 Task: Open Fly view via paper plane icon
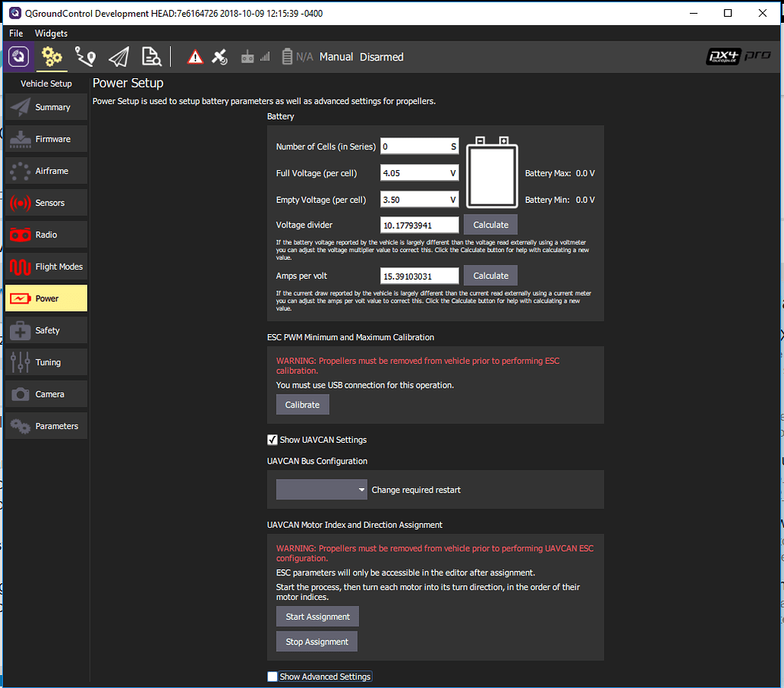point(118,57)
